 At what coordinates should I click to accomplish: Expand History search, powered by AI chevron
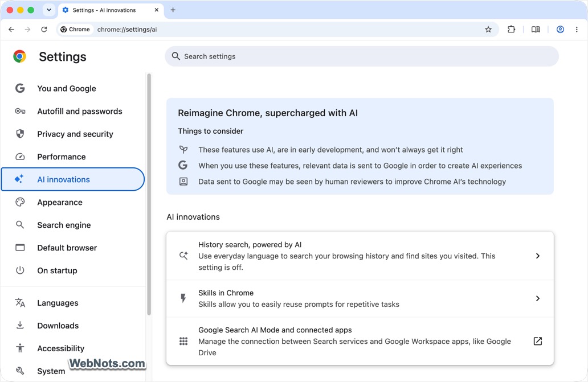[x=537, y=256]
